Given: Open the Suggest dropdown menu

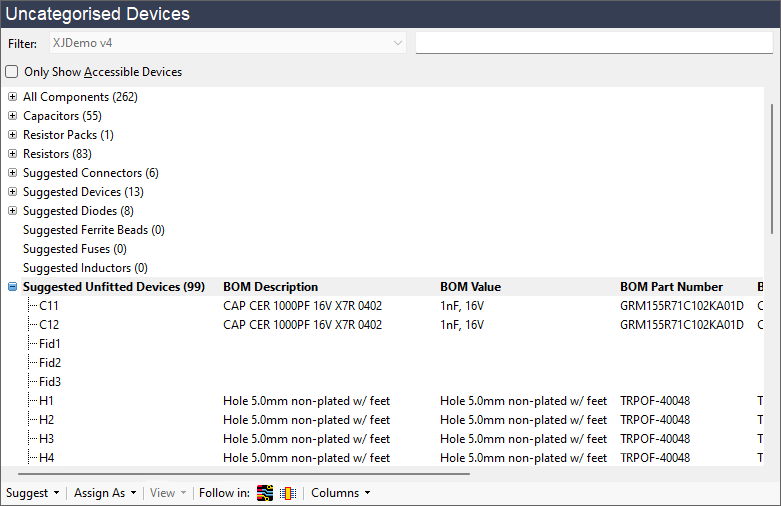Looking at the screenshot, I should (x=33, y=493).
